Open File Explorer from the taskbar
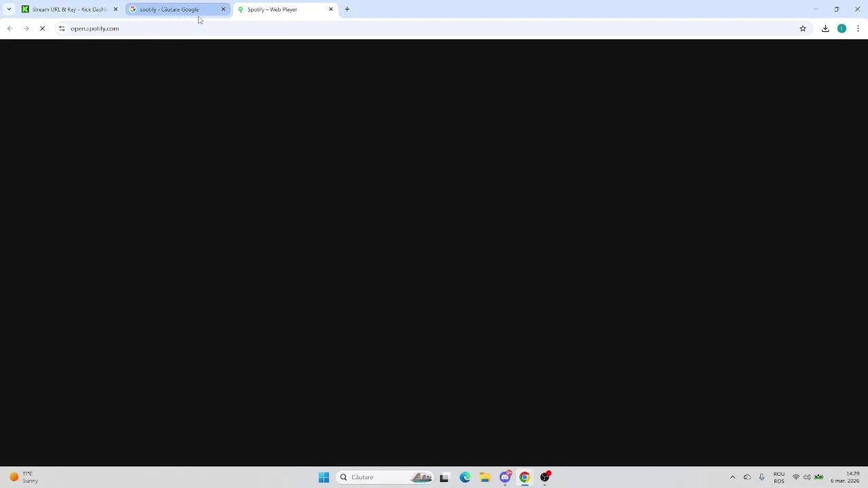This screenshot has height=488, width=868. [485, 477]
